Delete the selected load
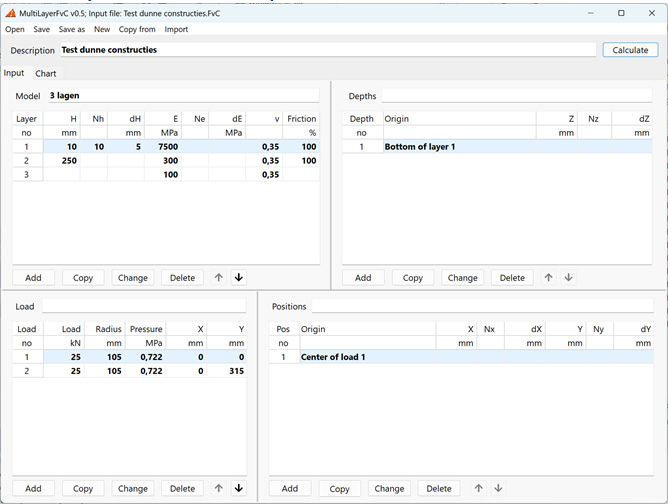 click(182, 489)
